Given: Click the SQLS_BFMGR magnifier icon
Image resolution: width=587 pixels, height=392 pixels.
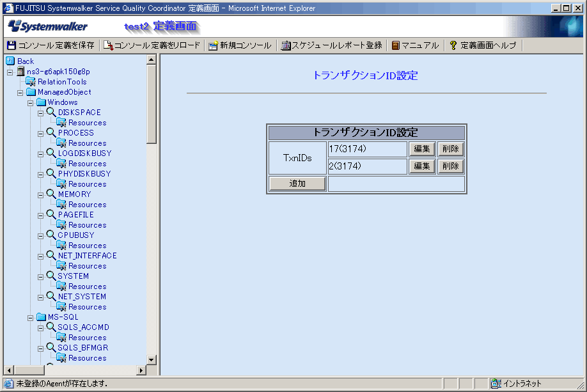Looking at the screenshot, I should pos(51,347).
